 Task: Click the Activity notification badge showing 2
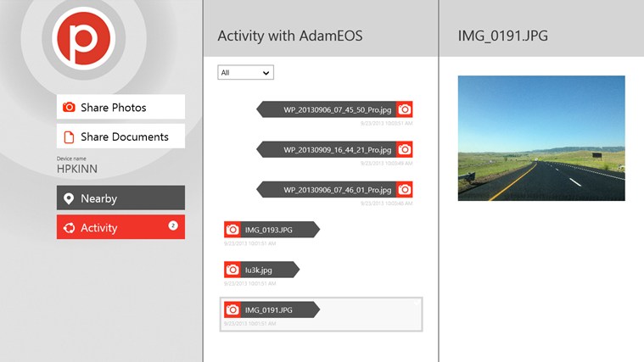coord(173,226)
